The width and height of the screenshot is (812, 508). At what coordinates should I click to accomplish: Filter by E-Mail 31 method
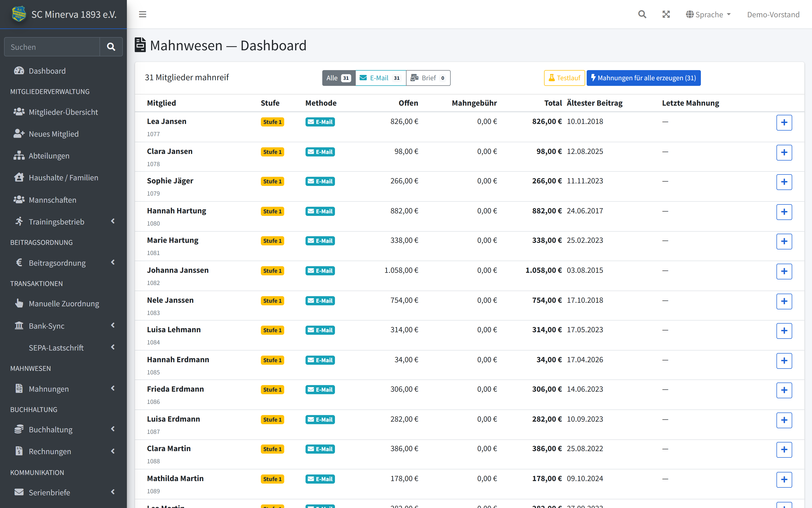tap(381, 78)
